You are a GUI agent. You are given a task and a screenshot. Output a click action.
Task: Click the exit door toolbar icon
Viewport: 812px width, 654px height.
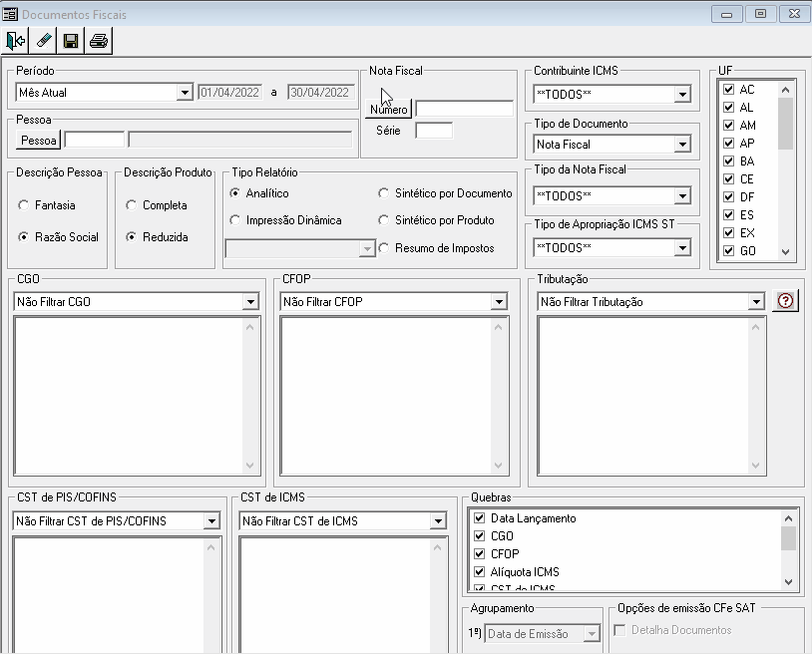tap(16, 41)
